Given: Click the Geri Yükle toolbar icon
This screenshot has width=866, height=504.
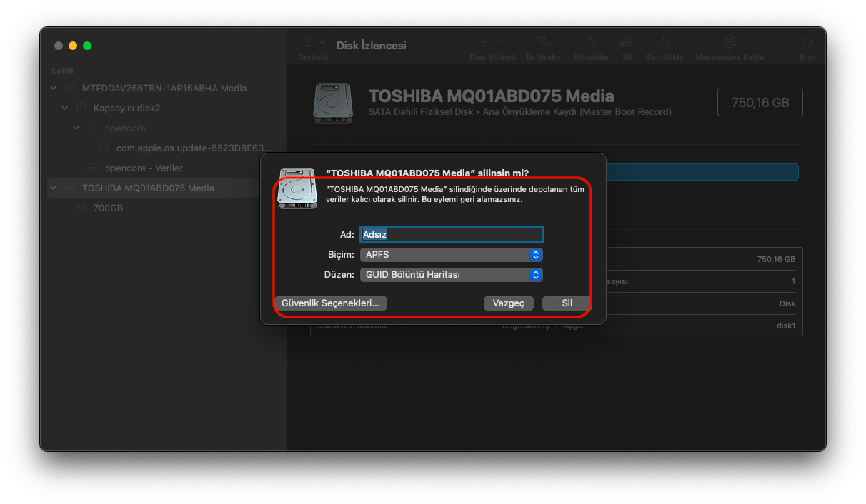Looking at the screenshot, I should tap(664, 43).
